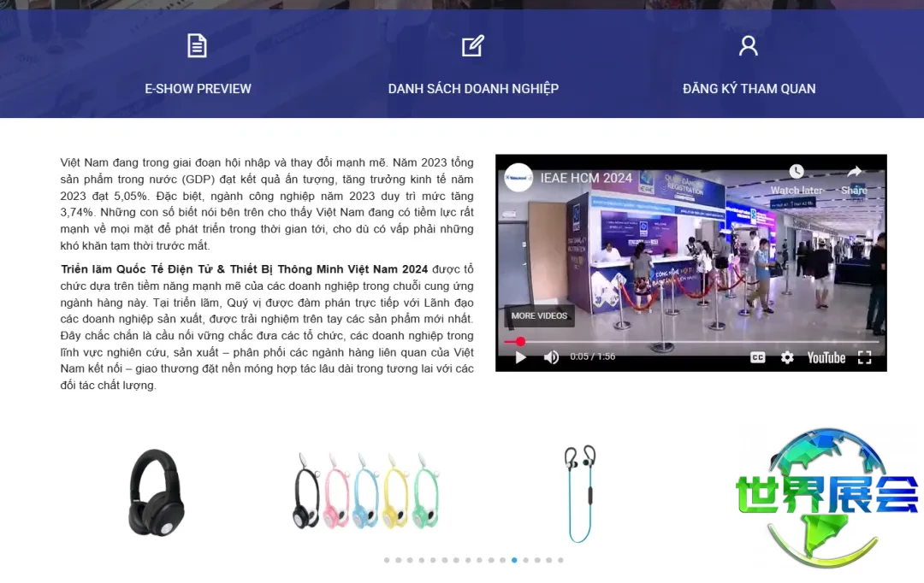
Task: Go to ĐĂNG KÝ THAM QUAN registration
Action: [749, 89]
